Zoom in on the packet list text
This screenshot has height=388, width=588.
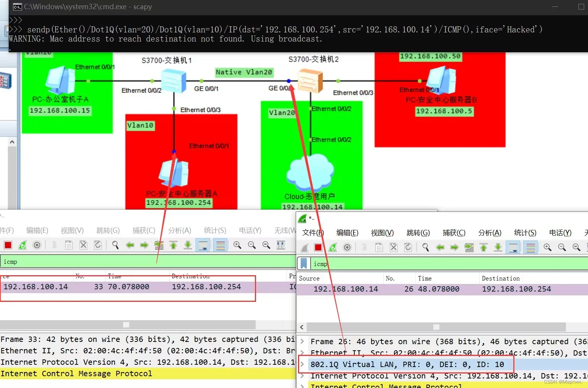coord(237,245)
